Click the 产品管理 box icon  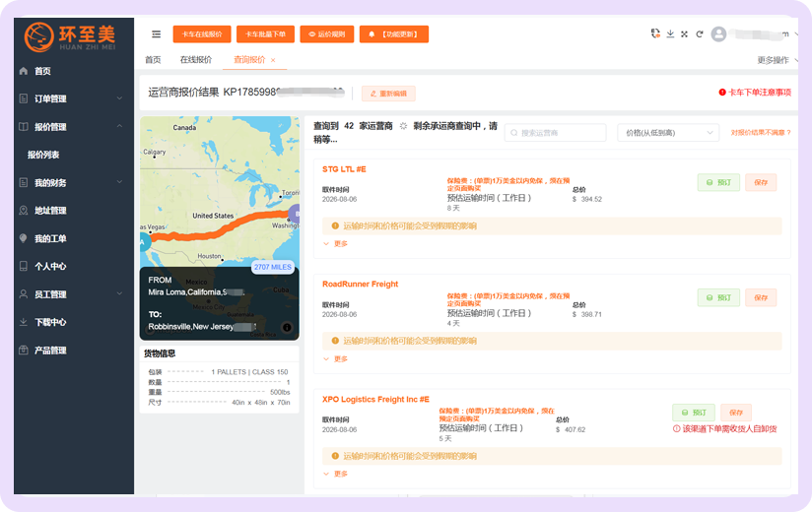click(24, 350)
